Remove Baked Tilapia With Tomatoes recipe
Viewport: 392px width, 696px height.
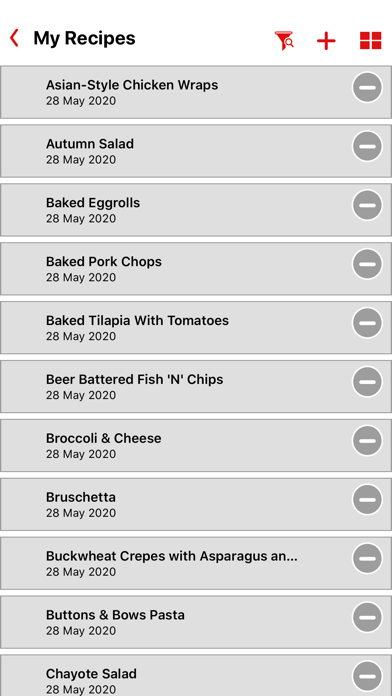pos(367,323)
